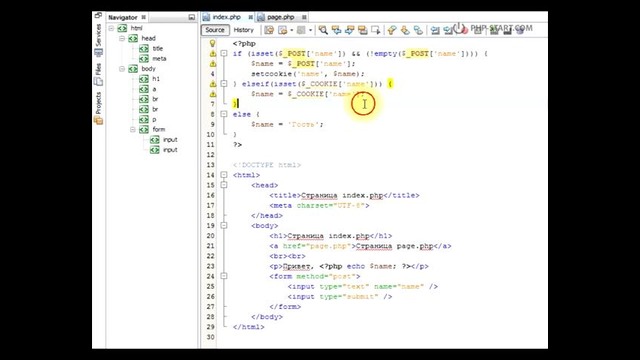The height and width of the screenshot is (360, 640).
Task: Open the Forward navigation history dropdown arrow
Action: 310,30
